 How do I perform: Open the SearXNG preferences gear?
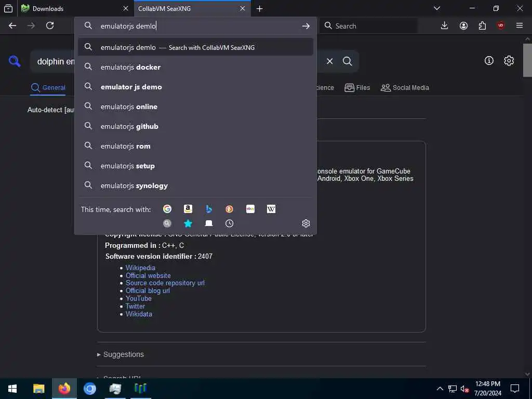pyautogui.click(x=509, y=60)
